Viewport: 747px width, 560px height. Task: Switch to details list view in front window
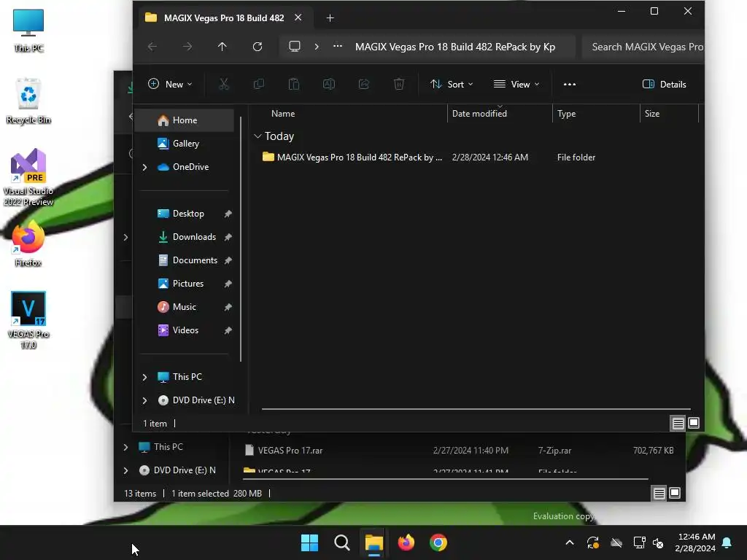tap(678, 424)
